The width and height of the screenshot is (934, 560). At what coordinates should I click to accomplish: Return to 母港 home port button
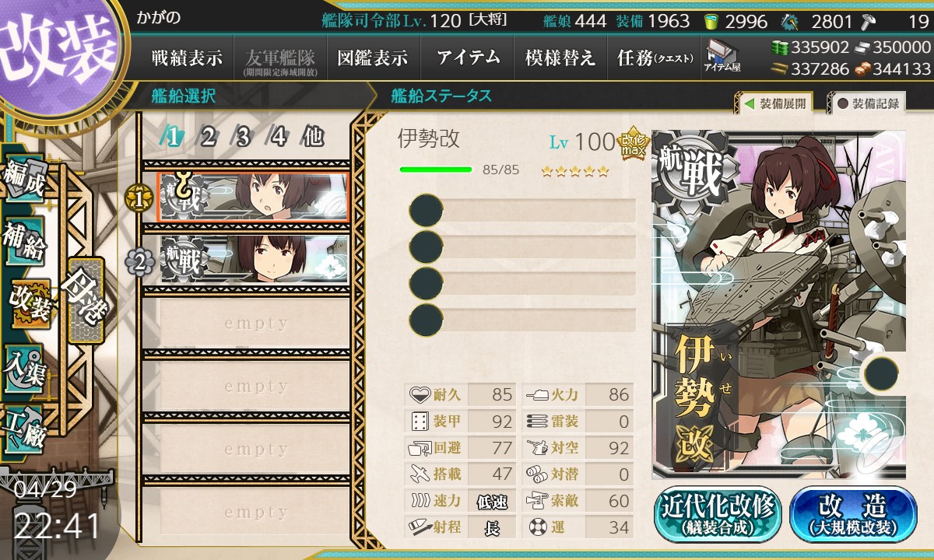[x=85, y=300]
